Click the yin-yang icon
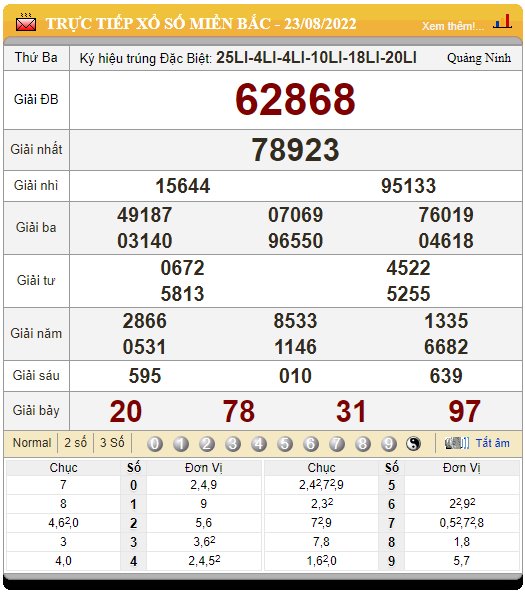The height and width of the screenshot is (592, 525). point(413,444)
